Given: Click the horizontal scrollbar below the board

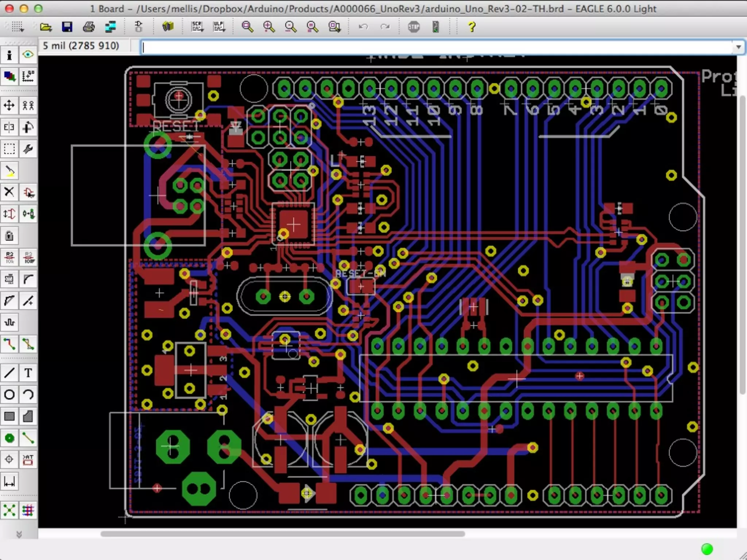Looking at the screenshot, I should tap(283, 534).
